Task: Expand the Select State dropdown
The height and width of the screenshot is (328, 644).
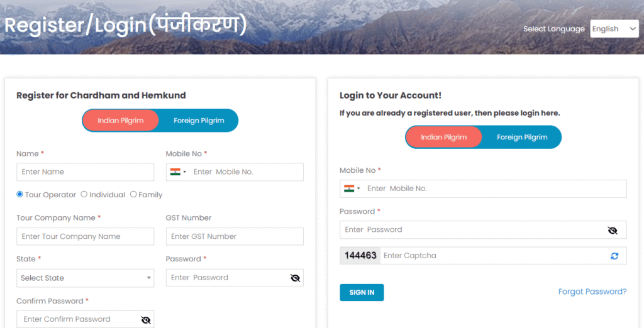Action: pos(85,278)
